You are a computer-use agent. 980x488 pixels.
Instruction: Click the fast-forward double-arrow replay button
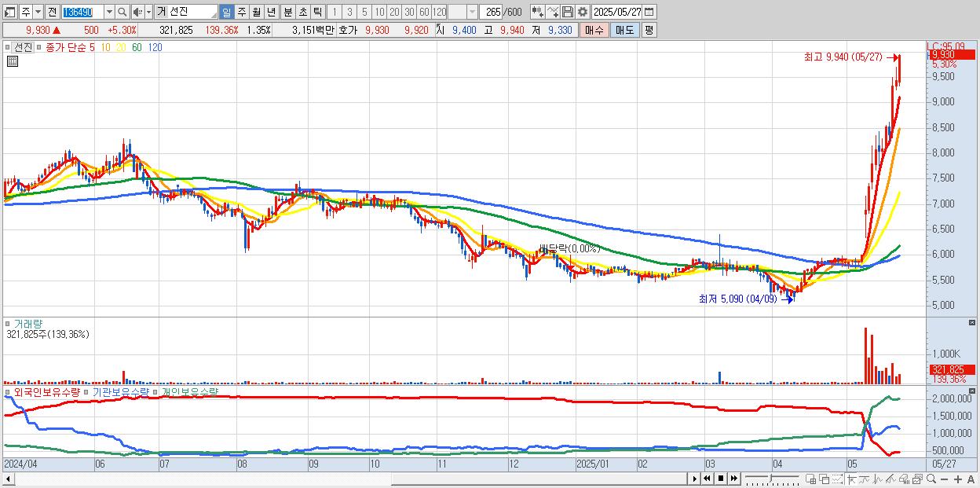(x=733, y=479)
